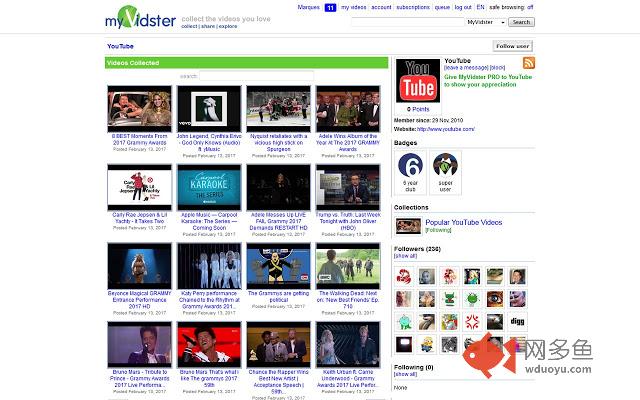Click the share link under tagline
Viewport: 640px width, 400px height.
(208, 26)
